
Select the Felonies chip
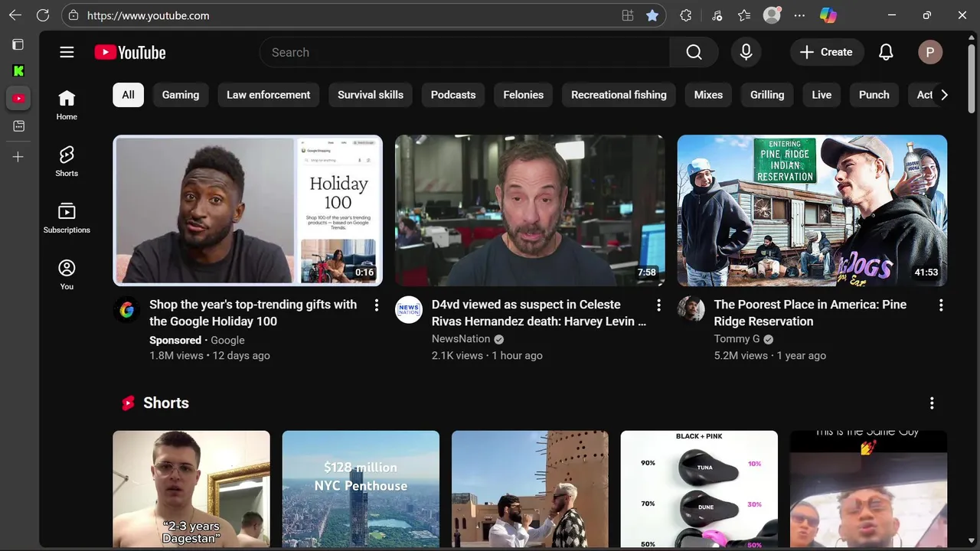click(524, 95)
